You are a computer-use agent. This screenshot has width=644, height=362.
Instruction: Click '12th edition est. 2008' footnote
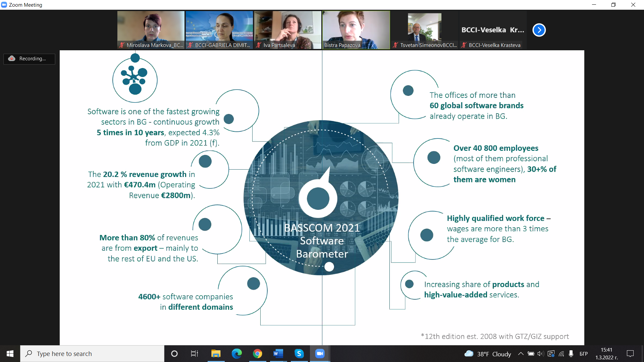[x=495, y=336]
